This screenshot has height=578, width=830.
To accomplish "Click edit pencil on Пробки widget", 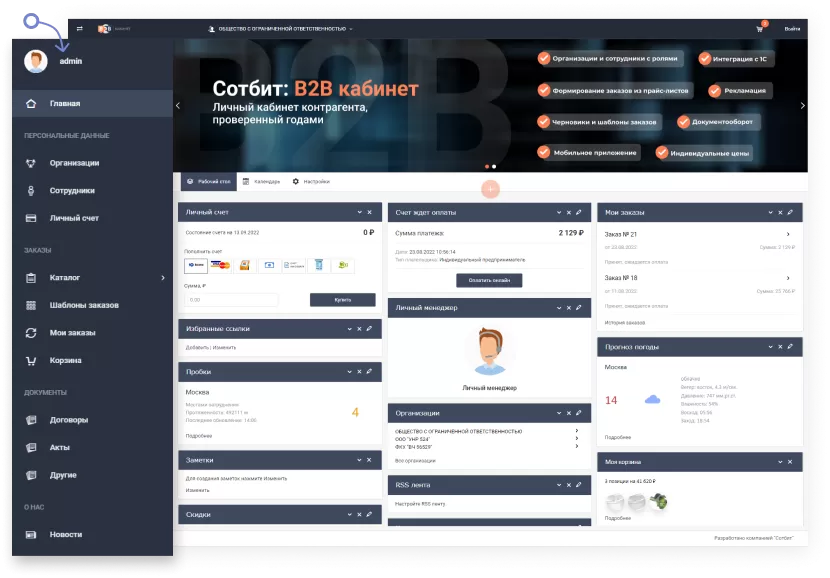I will pos(369,372).
